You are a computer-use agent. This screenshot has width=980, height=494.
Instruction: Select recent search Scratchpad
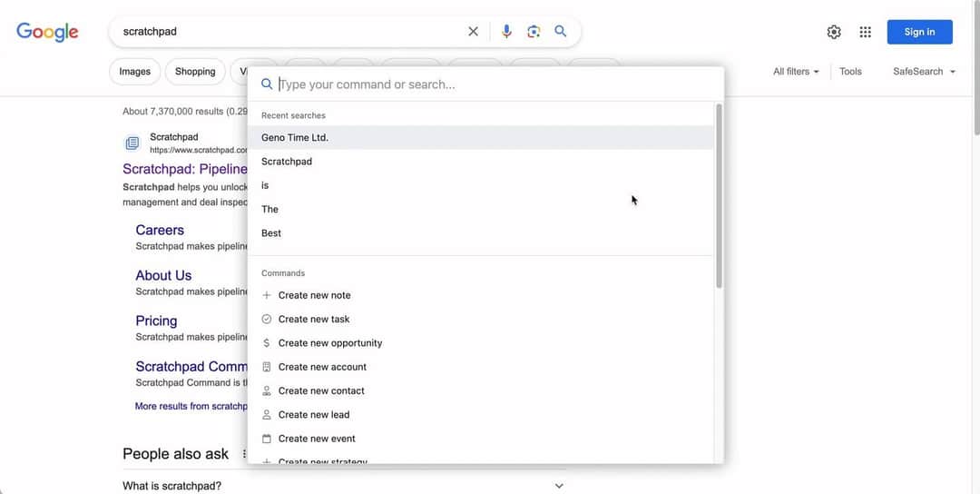[x=481, y=162]
